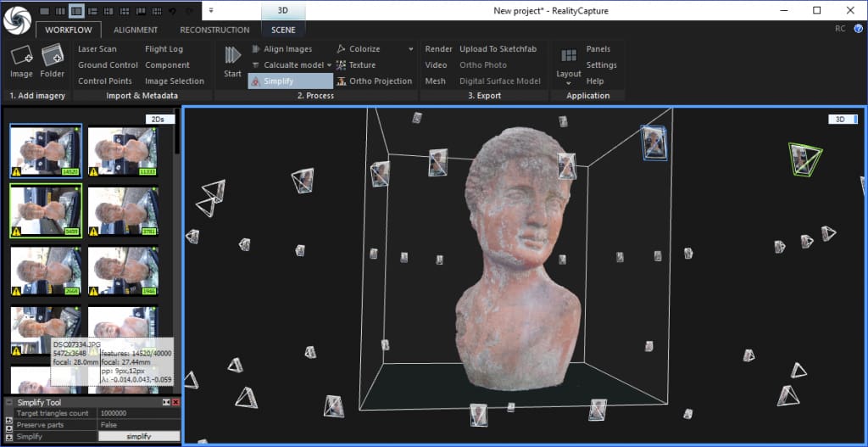Viewport: 868px width, 447px height.
Task: Select thumbnail with 3781 features
Action: coord(123,211)
